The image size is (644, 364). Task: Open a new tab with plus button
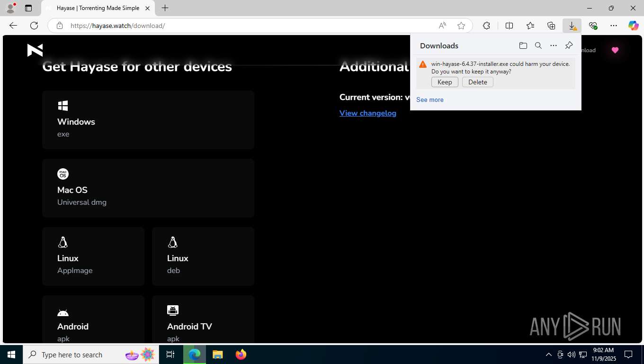click(x=165, y=8)
